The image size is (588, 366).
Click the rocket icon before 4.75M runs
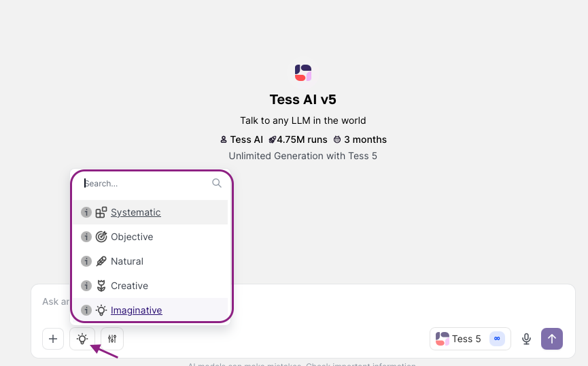(x=273, y=139)
